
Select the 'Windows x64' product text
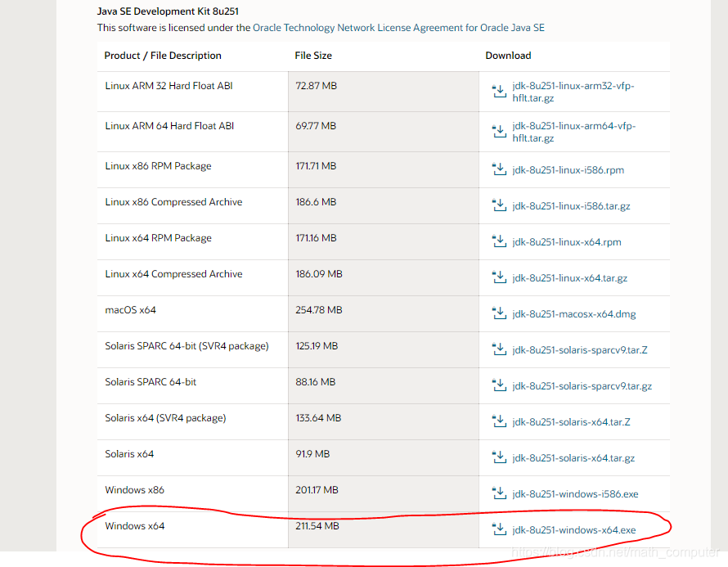point(135,525)
